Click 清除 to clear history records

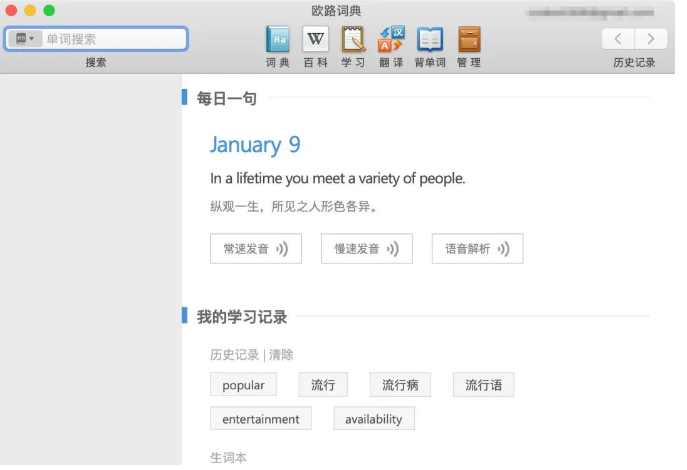[281, 355]
